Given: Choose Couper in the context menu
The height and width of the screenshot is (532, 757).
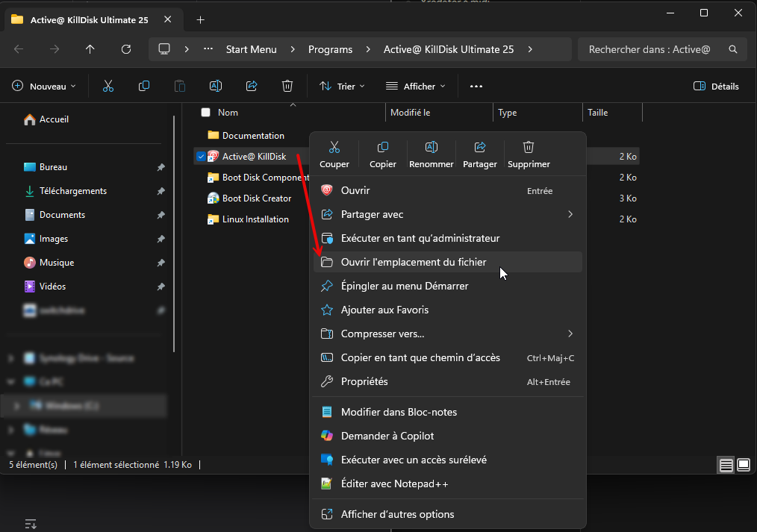Looking at the screenshot, I should click(x=334, y=154).
